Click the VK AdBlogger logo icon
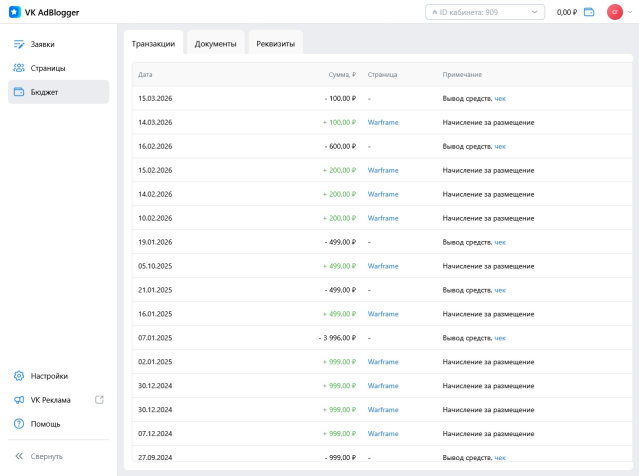Viewport: 639px width, 476px height. 15,12
